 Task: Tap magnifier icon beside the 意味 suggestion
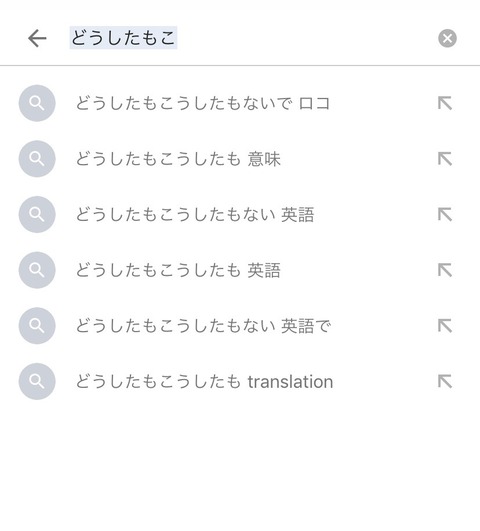(x=37, y=159)
